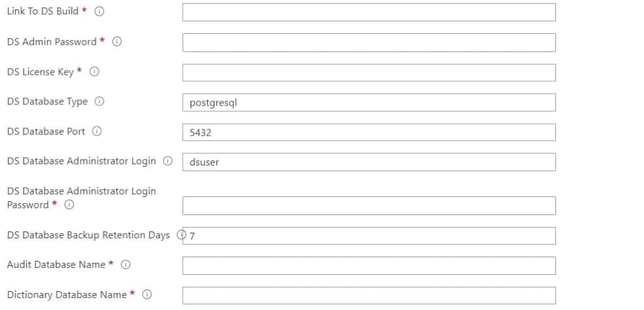Click the info icon for DS Database Type

click(x=99, y=101)
